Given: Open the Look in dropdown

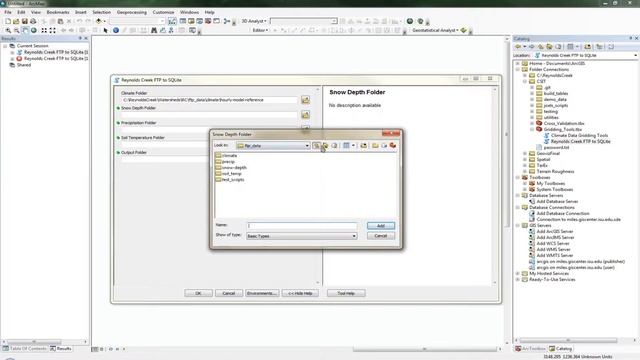Looking at the screenshot, I should (x=307, y=146).
